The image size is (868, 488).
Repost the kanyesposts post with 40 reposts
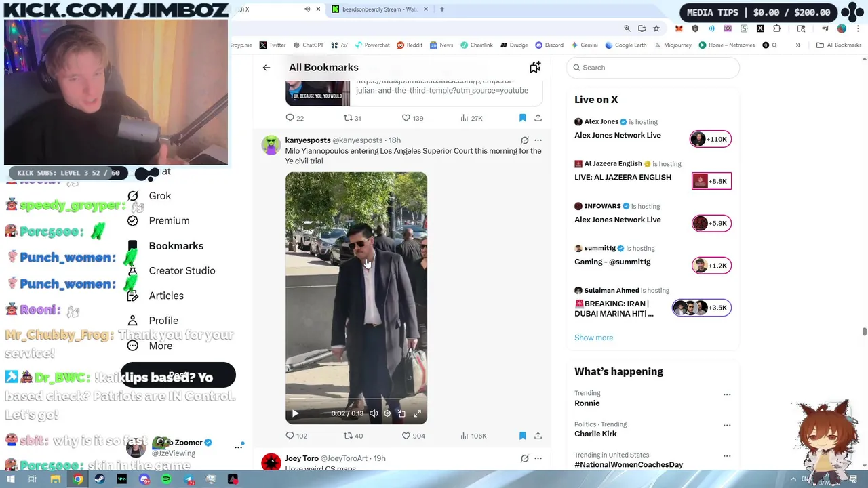coord(353,436)
